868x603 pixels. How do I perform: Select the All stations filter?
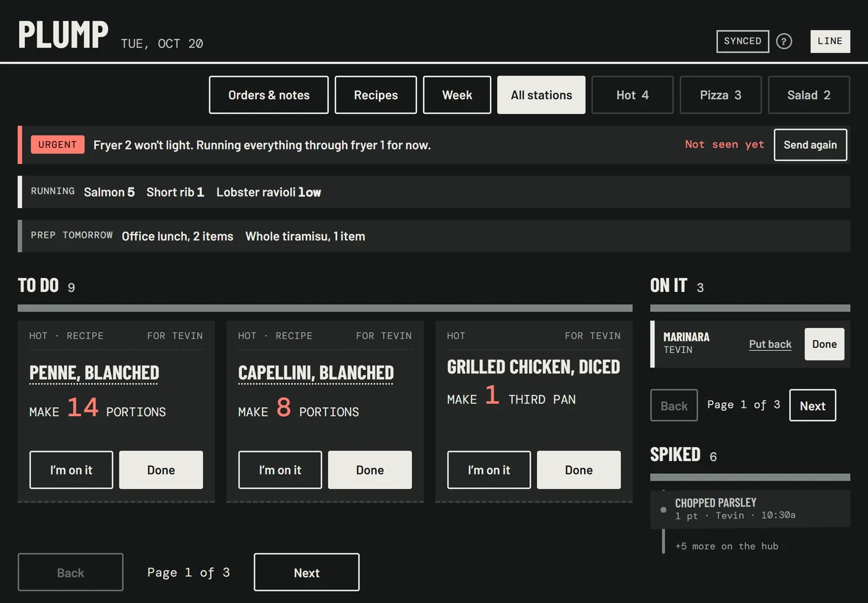[541, 95]
